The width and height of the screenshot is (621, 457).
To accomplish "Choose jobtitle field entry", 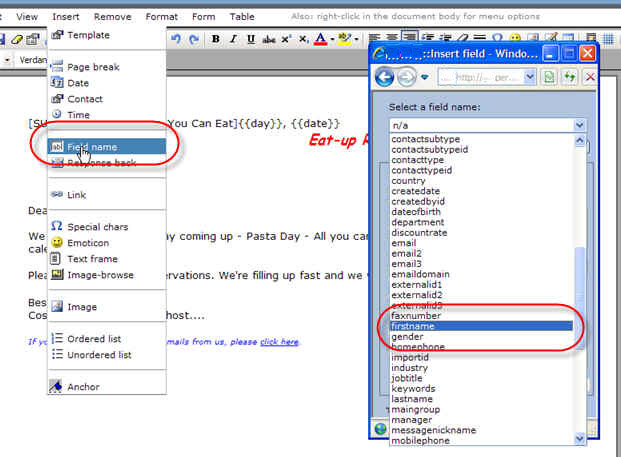I will pos(481,378).
